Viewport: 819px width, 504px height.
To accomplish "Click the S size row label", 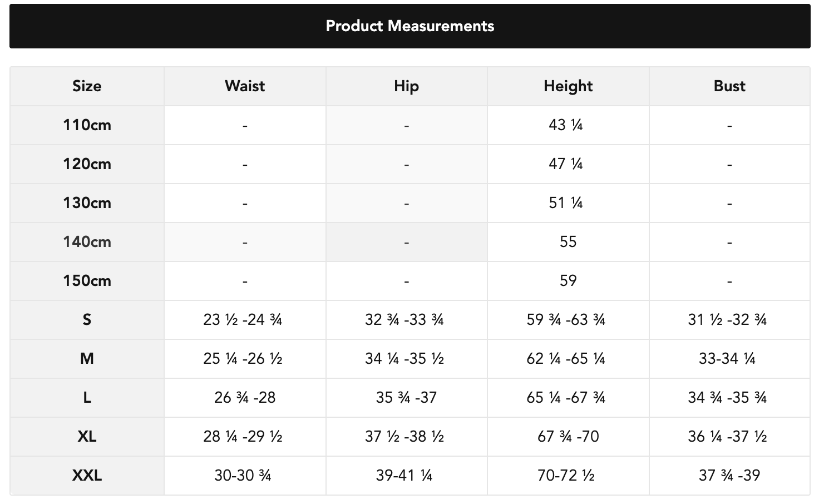I will pos(87,320).
